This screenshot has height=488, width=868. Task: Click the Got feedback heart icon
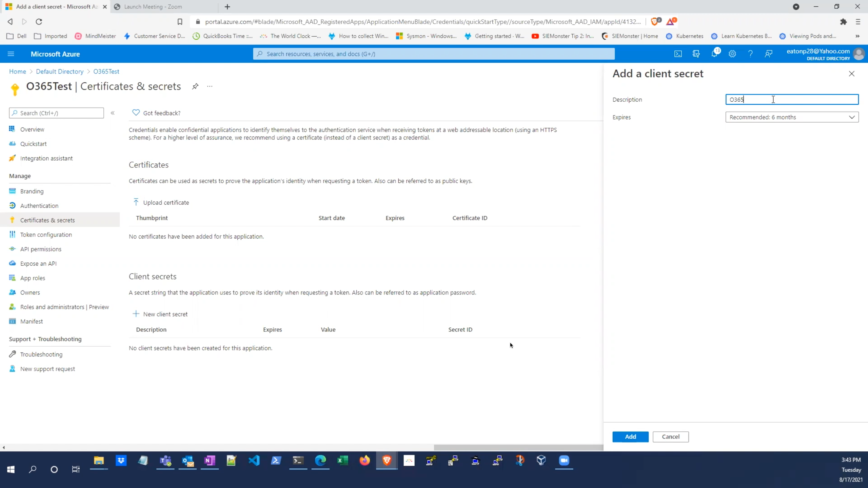click(x=136, y=113)
